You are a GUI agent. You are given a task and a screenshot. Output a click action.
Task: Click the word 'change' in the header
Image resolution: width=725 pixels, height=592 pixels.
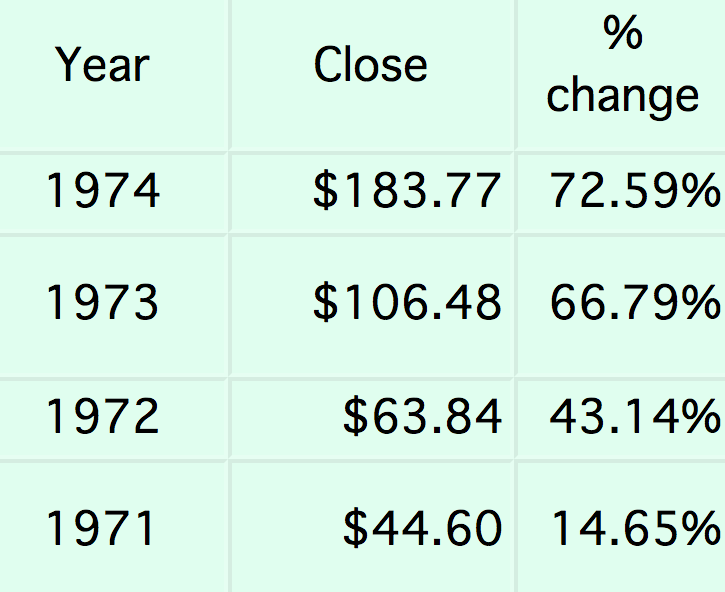click(x=622, y=96)
